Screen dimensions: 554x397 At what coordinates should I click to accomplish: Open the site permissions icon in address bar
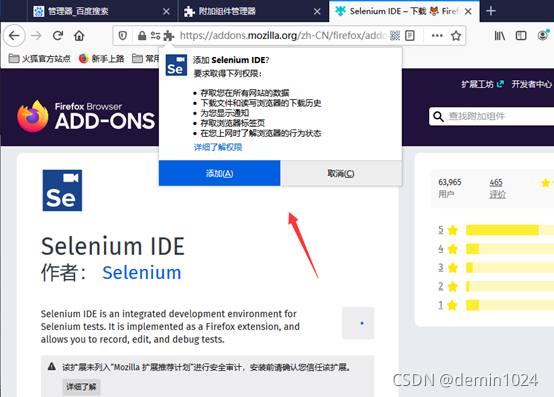155,36
